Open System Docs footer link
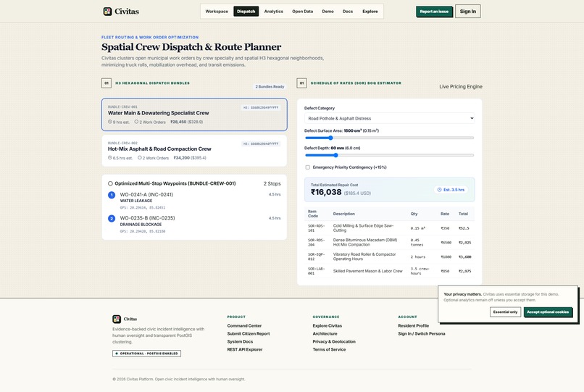Screen dimensions: 584x392 240,342
